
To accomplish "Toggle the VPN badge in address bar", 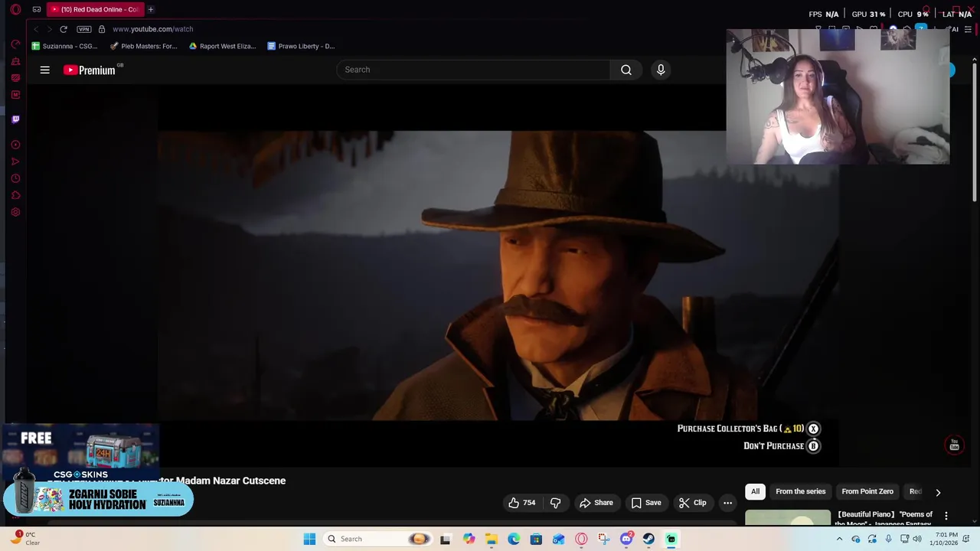I will click(83, 29).
